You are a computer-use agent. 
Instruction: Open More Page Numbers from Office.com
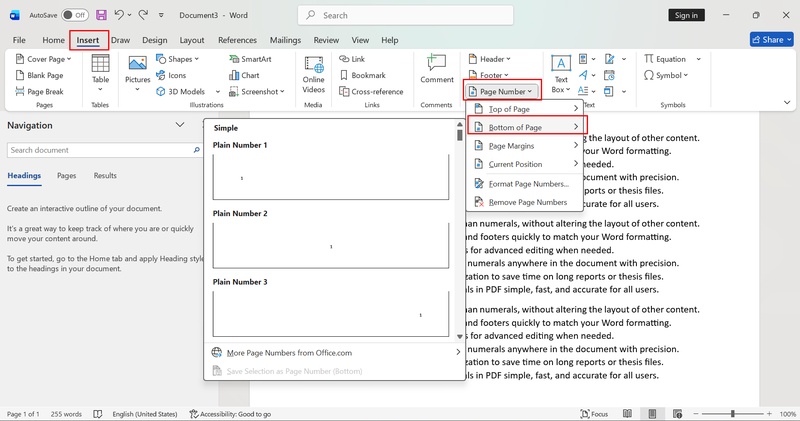tap(289, 352)
